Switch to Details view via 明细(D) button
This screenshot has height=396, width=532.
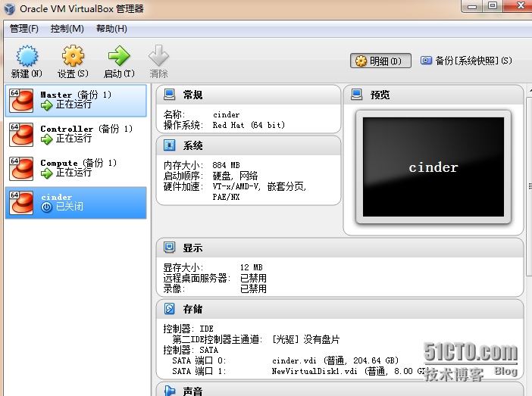click(x=380, y=61)
